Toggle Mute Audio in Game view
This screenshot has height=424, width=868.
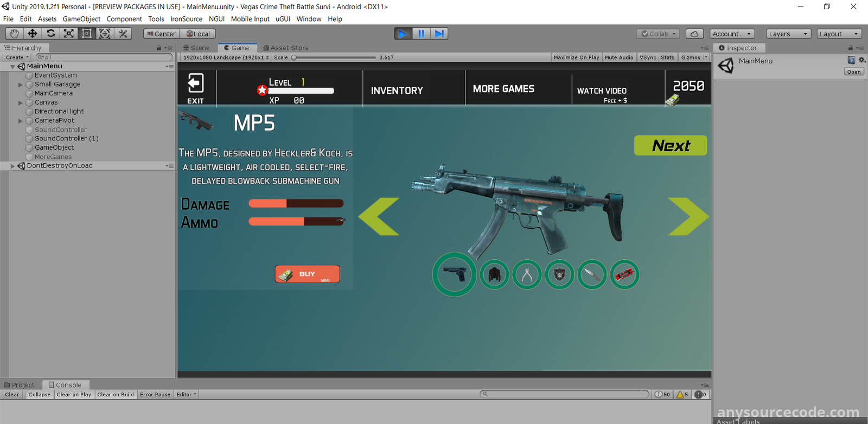(618, 57)
